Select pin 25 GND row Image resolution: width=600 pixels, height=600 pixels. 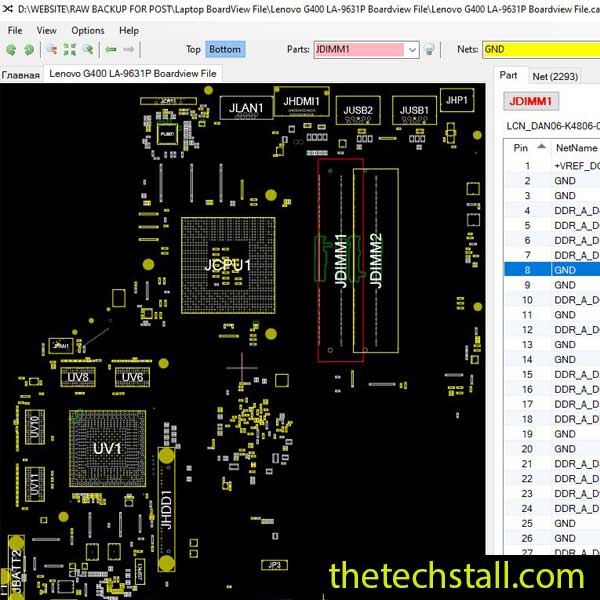552,523
